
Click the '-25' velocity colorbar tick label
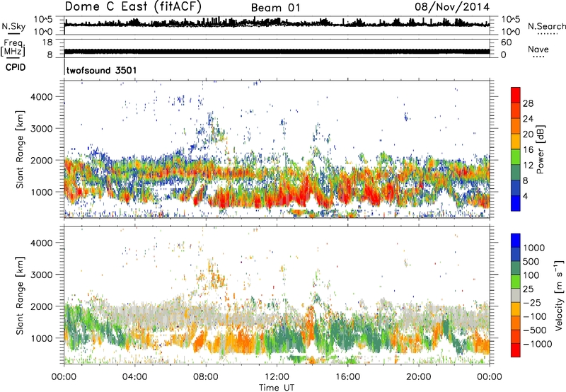(532, 302)
